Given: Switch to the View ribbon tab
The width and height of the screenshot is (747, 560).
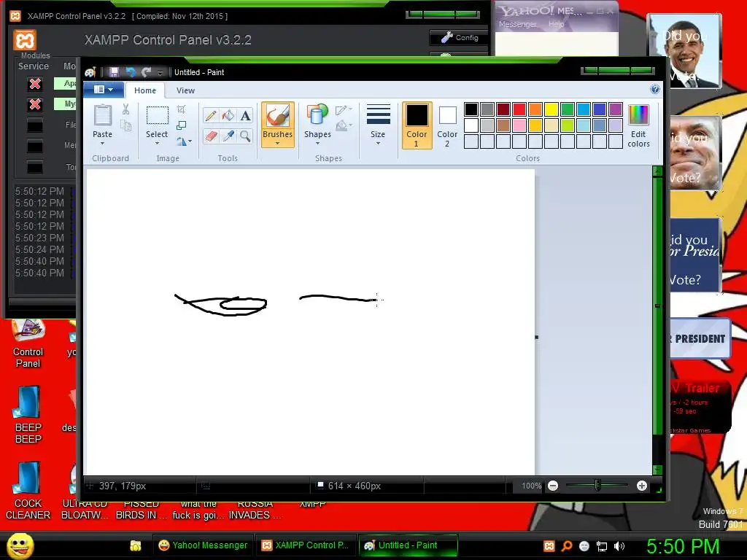Looking at the screenshot, I should click(185, 90).
